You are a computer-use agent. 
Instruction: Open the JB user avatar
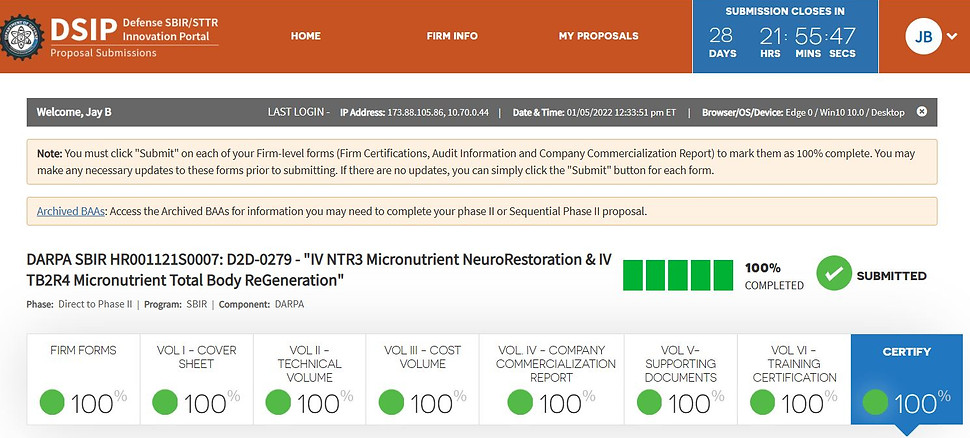pos(923,36)
